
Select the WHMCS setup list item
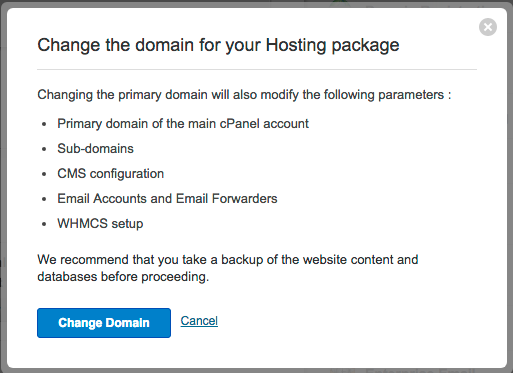coord(100,224)
